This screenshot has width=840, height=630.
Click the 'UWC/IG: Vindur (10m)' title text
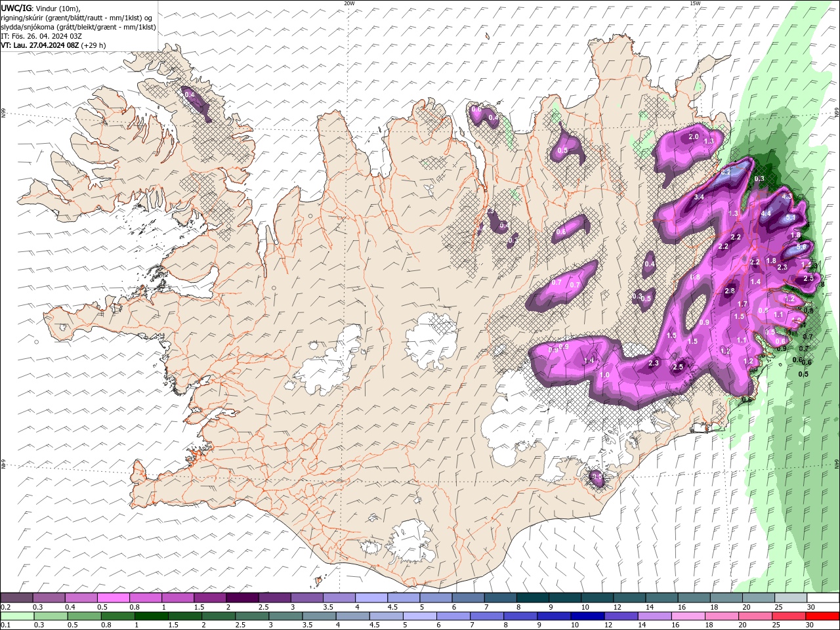point(41,8)
